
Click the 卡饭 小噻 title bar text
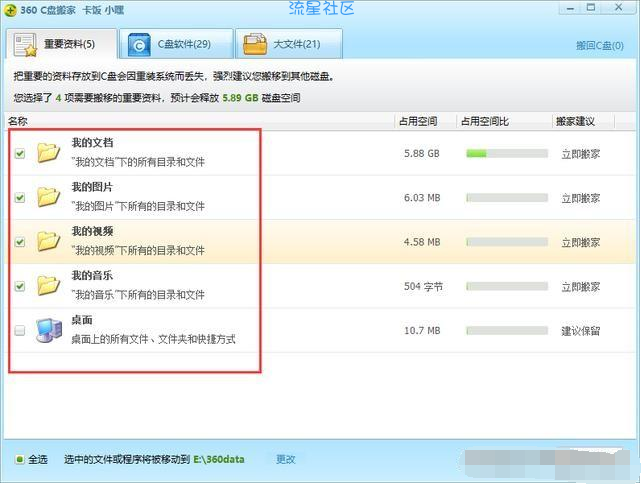tap(103, 10)
